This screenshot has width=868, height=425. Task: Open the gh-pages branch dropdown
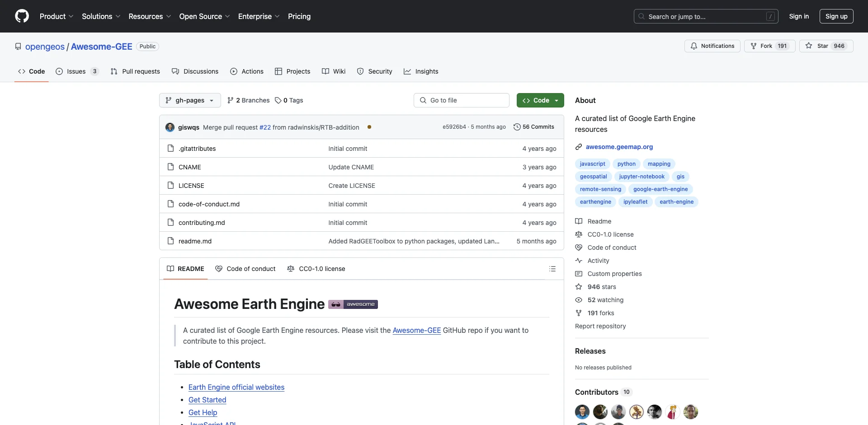click(x=190, y=100)
